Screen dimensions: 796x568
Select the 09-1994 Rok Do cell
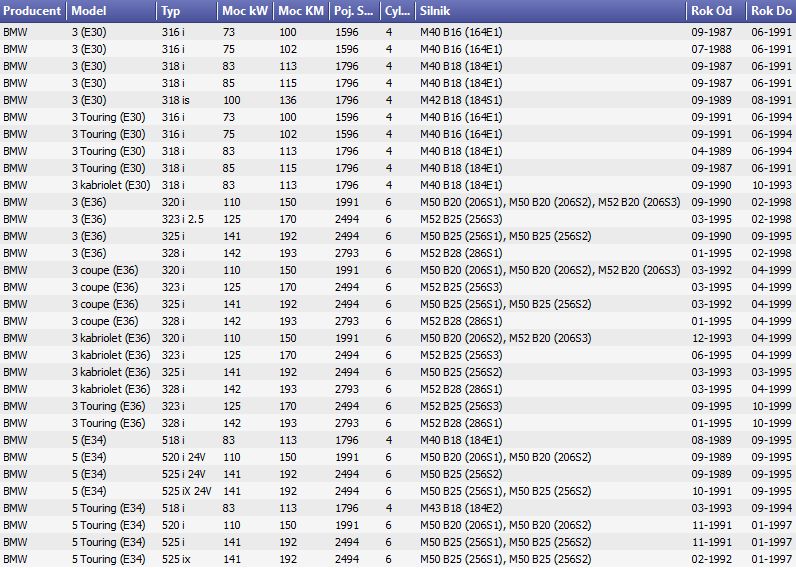pyautogui.click(x=772, y=508)
